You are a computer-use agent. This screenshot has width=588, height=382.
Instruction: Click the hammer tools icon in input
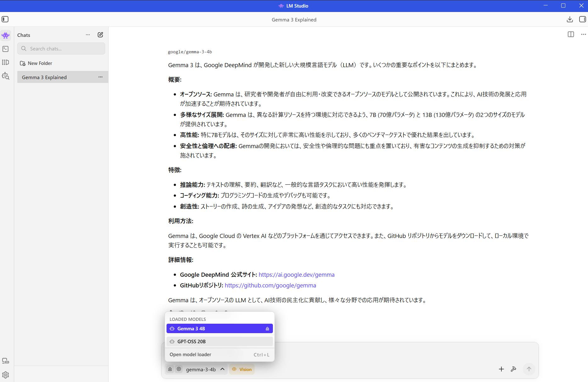pyautogui.click(x=513, y=369)
